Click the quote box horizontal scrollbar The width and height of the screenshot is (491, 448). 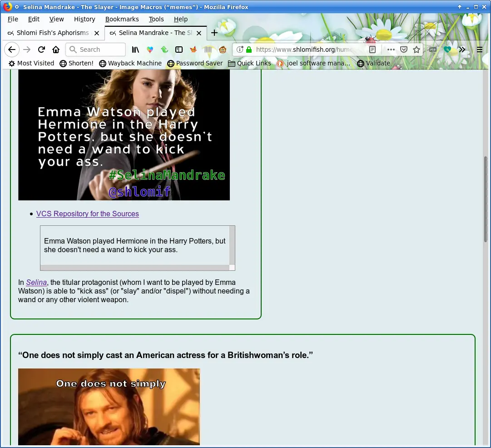click(134, 268)
